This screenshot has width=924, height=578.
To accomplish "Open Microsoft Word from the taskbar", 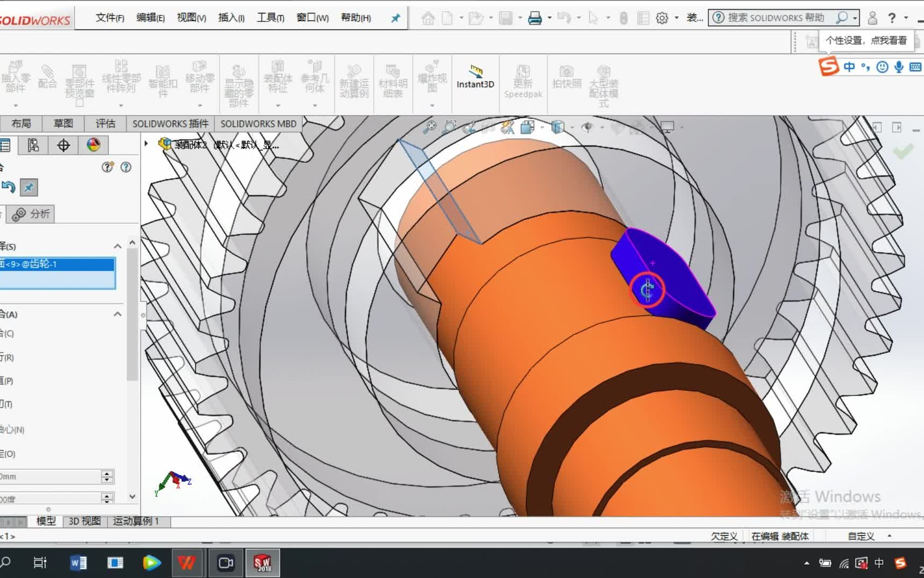I will (x=78, y=563).
